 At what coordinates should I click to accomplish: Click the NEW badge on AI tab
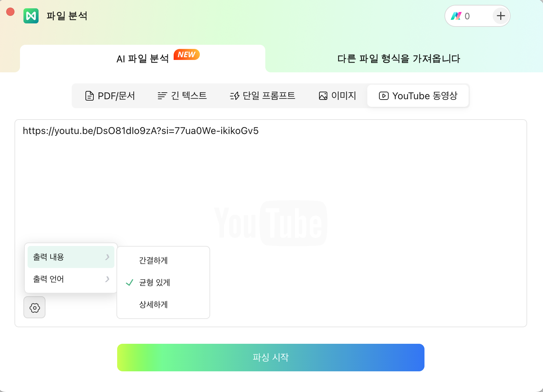[x=186, y=54]
